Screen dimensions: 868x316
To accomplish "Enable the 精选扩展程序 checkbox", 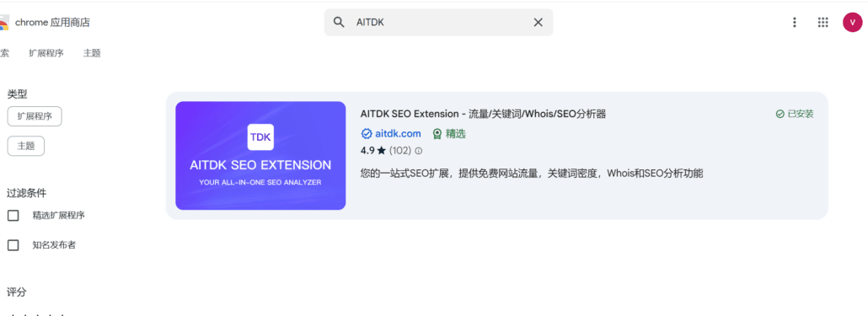I will pos(13,216).
